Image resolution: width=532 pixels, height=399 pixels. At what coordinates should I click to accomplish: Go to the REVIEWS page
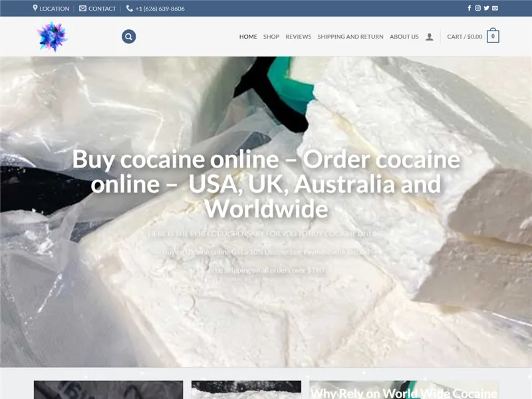298,37
